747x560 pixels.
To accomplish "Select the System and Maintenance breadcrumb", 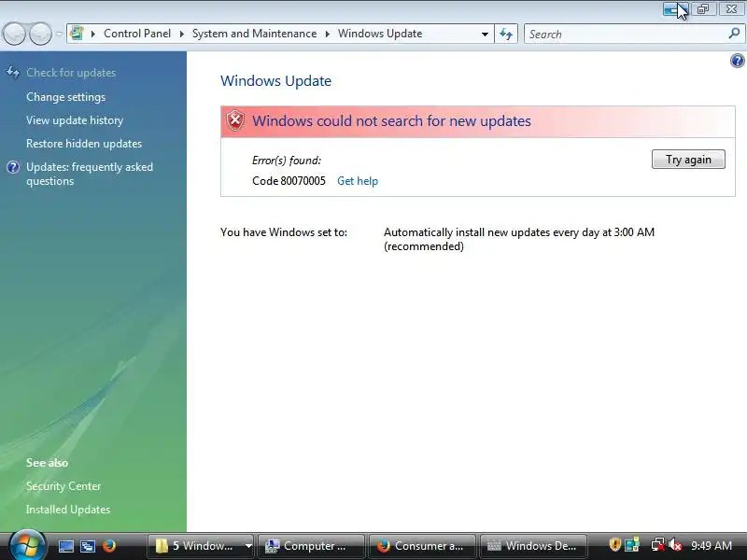I will pos(254,34).
